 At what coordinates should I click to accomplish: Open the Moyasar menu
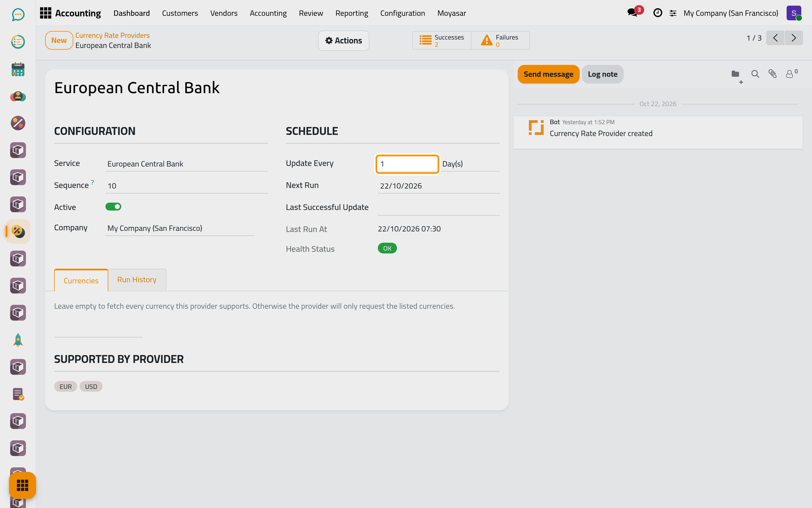pyautogui.click(x=452, y=13)
